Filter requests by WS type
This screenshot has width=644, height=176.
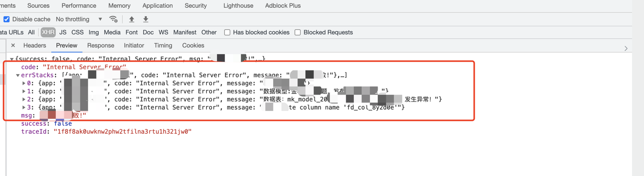pos(163,32)
